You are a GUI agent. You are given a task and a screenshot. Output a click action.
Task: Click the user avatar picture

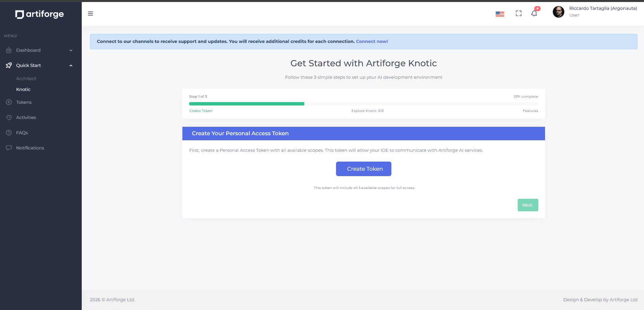[559, 12]
